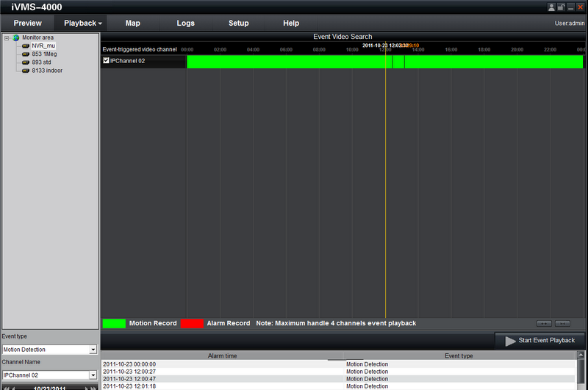Viewport: 588px width, 390px height.
Task: Click the green Motion Record legend swatch
Action: click(x=114, y=323)
